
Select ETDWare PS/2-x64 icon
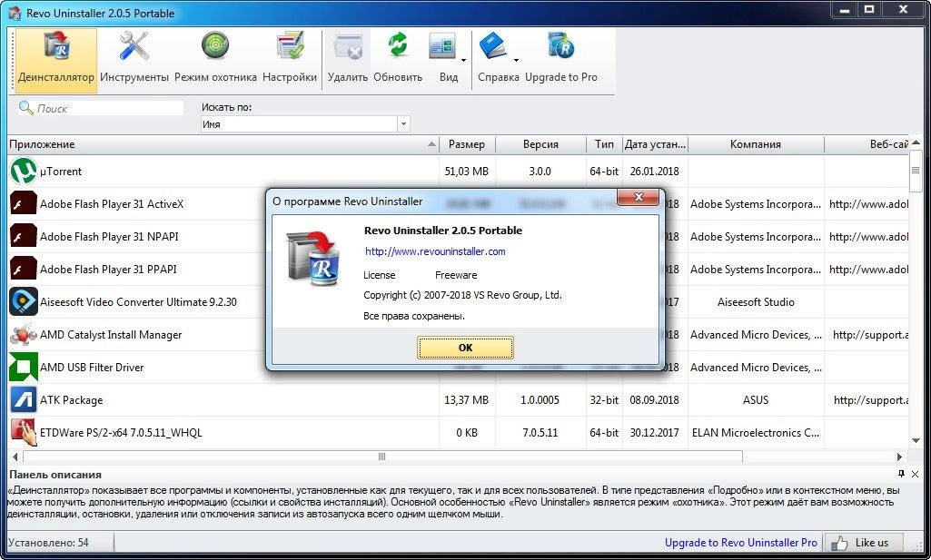(24, 432)
